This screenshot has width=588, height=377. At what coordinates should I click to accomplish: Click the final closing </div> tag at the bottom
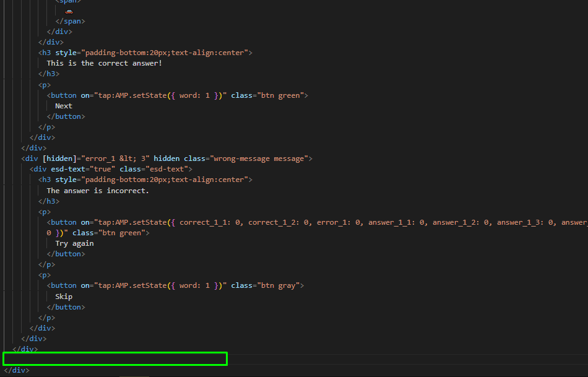(x=15, y=370)
